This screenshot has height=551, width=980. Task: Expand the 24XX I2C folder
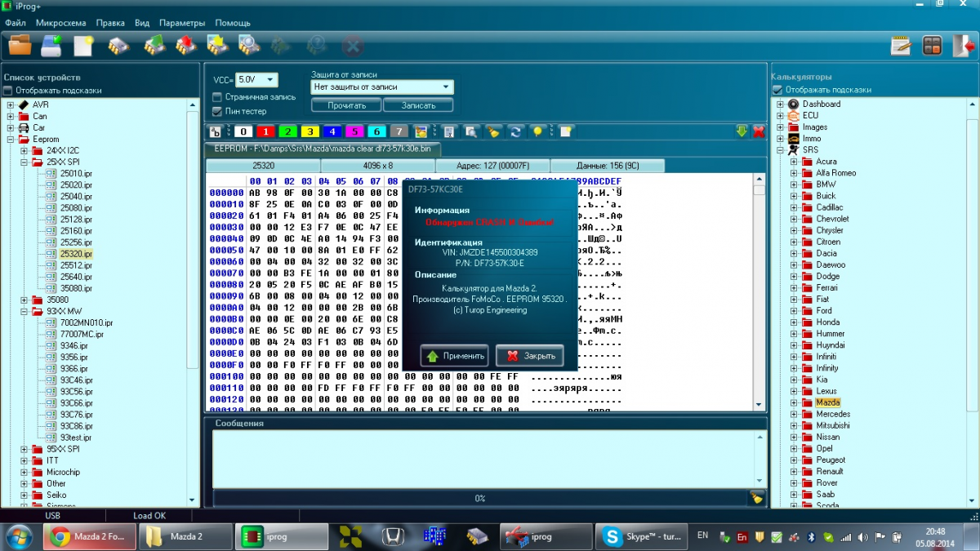point(24,151)
